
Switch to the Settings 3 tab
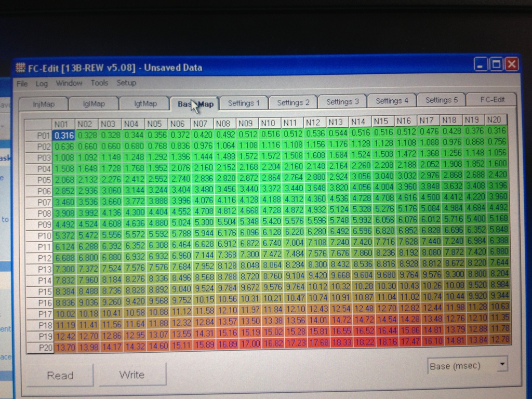click(x=342, y=101)
